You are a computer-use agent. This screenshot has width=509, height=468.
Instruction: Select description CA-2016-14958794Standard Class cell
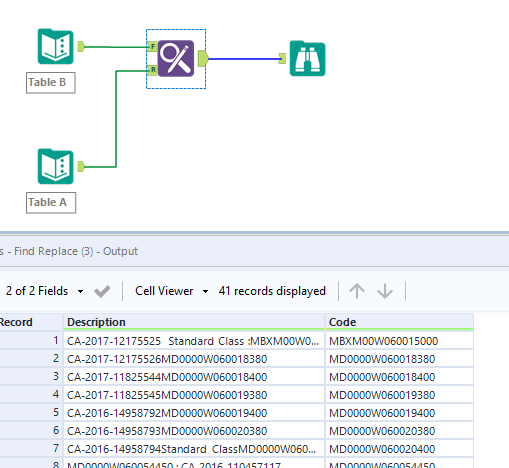coord(194,449)
